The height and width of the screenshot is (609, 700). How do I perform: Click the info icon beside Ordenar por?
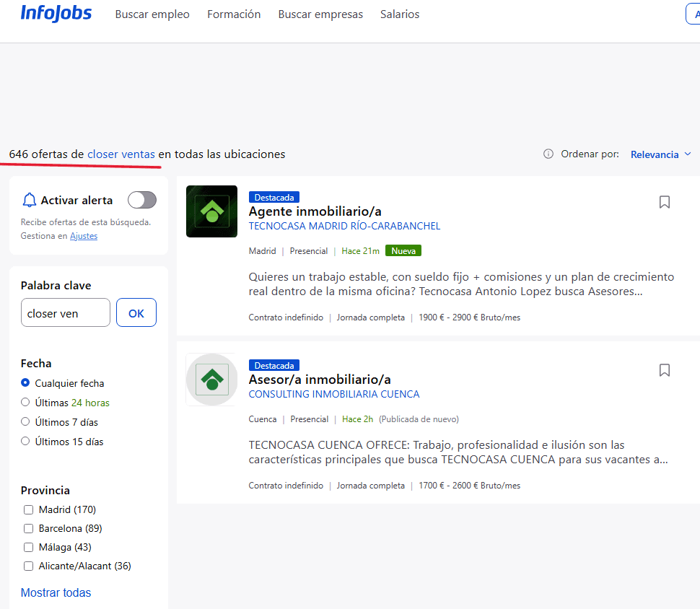548,154
